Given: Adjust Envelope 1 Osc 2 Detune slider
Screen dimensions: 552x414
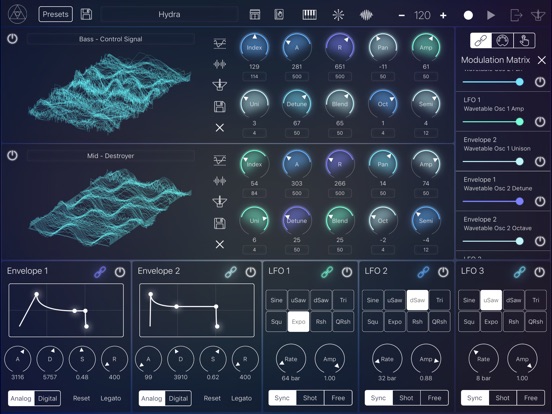Looking at the screenshot, I should click(x=493, y=201).
